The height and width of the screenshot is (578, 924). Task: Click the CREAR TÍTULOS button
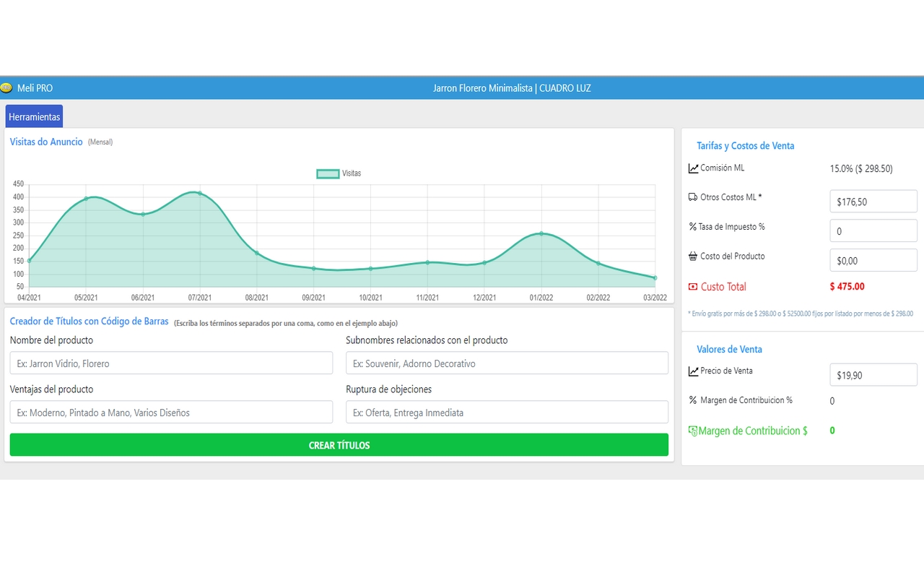339,445
